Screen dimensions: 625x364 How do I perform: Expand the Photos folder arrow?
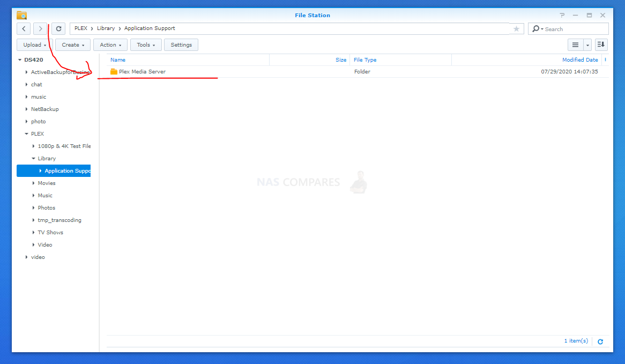pyautogui.click(x=33, y=208)
